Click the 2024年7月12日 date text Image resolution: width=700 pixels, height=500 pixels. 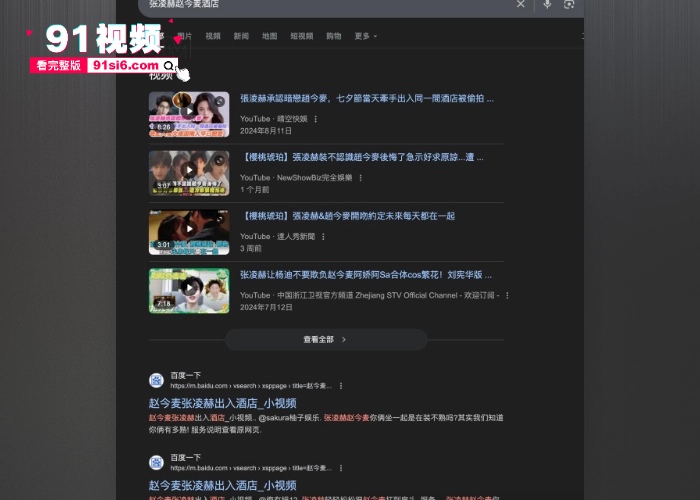[266, 307]
